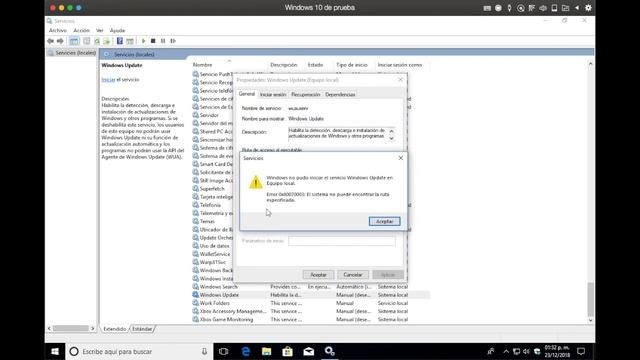Open File Explorer from the taskbar

coord(267,351)
